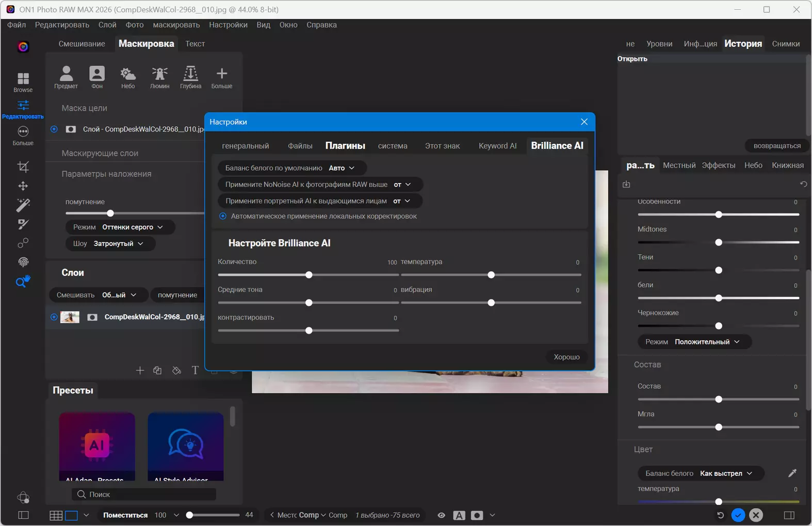Click the add layer plus icon
Viewport: 812px width, 526px height.
click(140, 370)
